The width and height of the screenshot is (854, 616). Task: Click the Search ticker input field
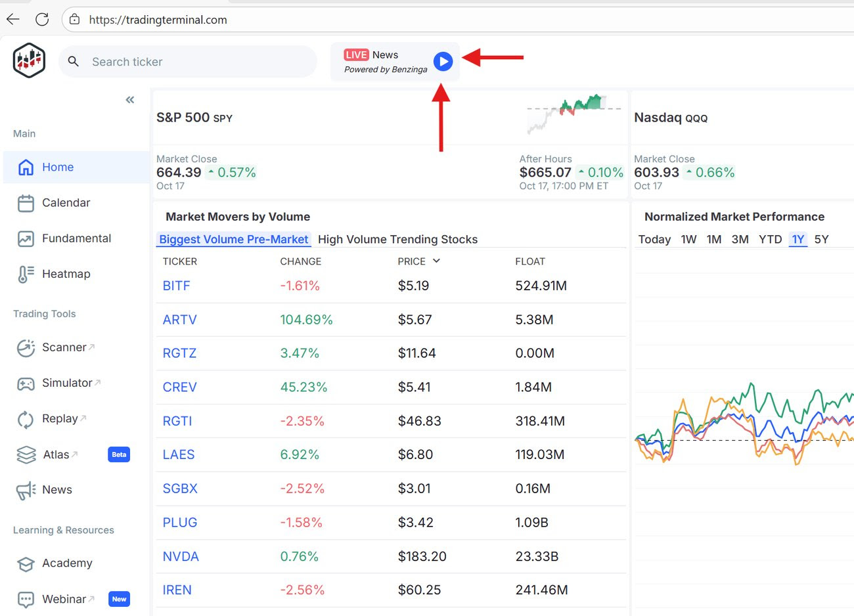(197, 62)
